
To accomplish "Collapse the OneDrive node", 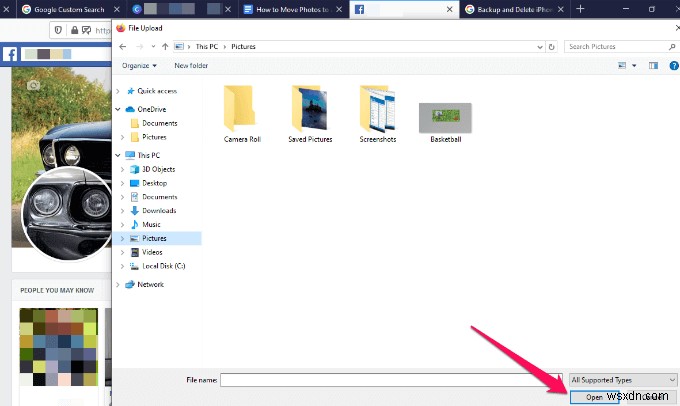I will coord(118,109).
